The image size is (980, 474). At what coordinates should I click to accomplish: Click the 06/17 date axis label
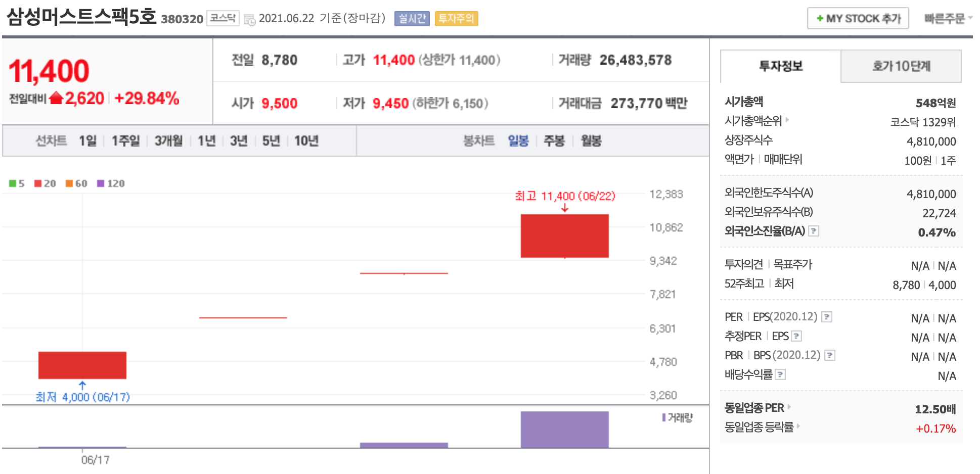pyautogui.click(x=95, y=460)
